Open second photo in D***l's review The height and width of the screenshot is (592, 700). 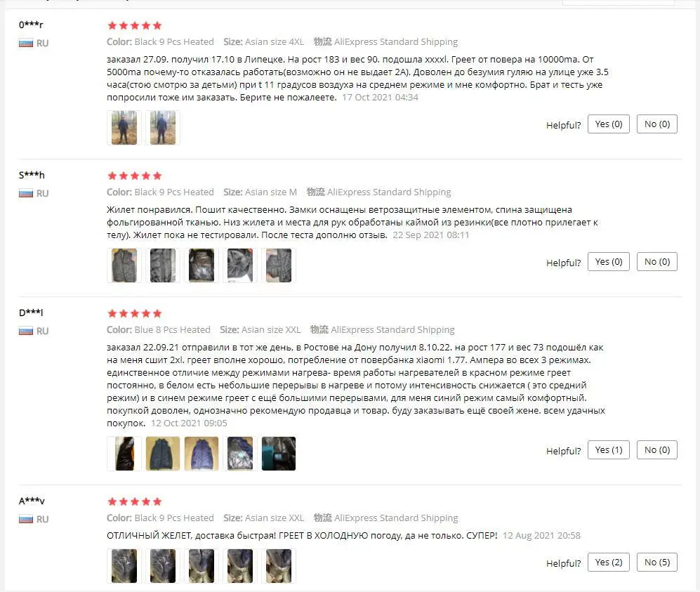[x=163, y=454]
